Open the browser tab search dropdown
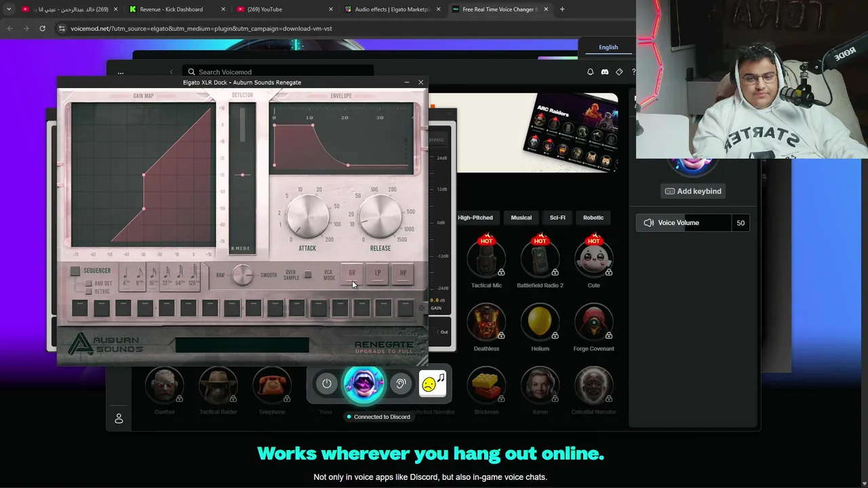 (9, 9)
